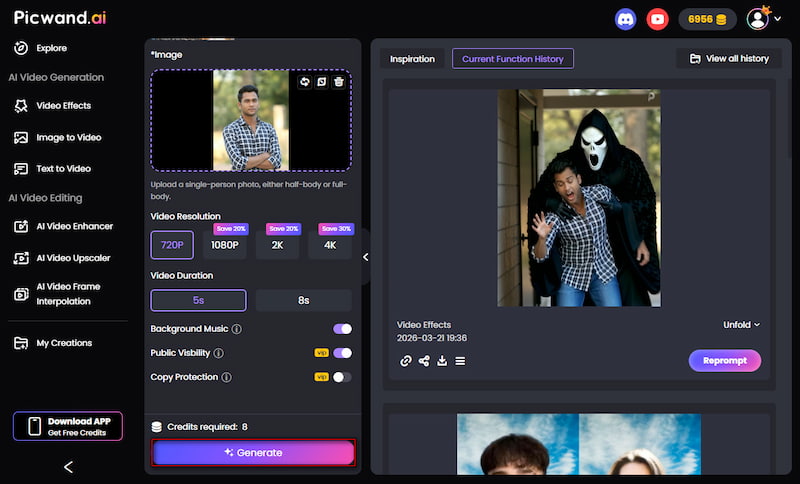Expand the profile dropdown chevron

(x=778, y=19)
